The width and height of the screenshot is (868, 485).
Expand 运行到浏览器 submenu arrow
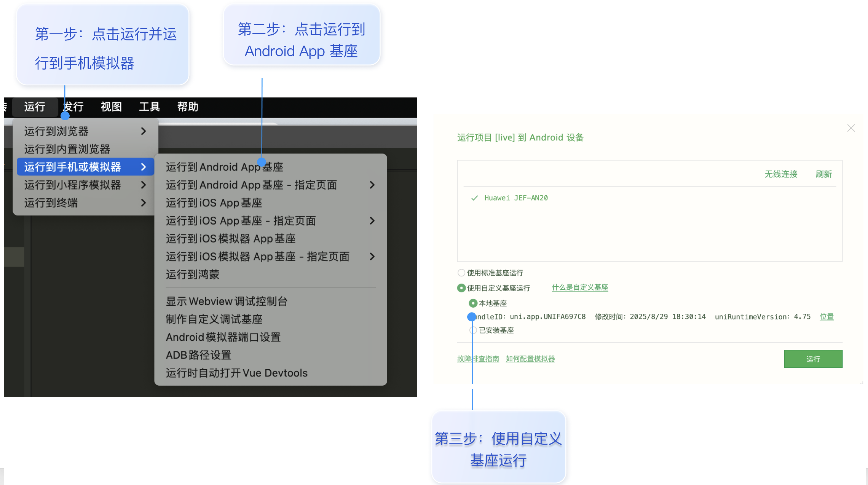coord(144,131)
